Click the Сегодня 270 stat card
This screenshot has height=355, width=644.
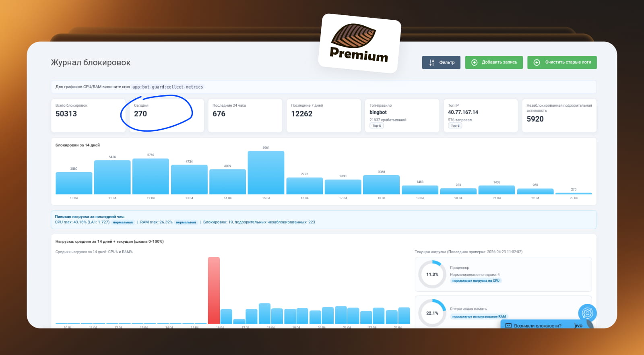(x=167, y=116)
